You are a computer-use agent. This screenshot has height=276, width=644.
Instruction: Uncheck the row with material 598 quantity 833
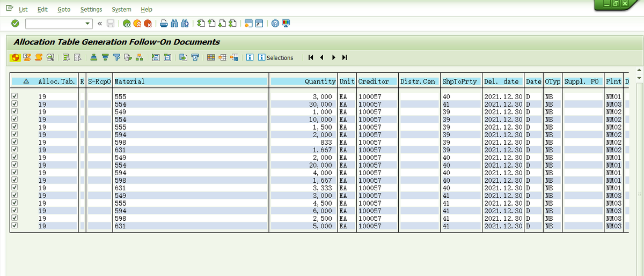click(x=14, y=142)
